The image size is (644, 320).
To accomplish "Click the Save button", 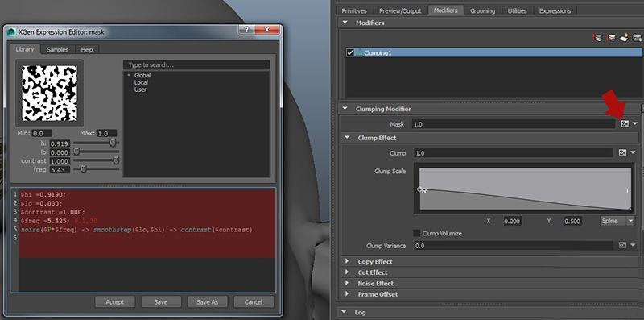I will click(x=160, y=301).
